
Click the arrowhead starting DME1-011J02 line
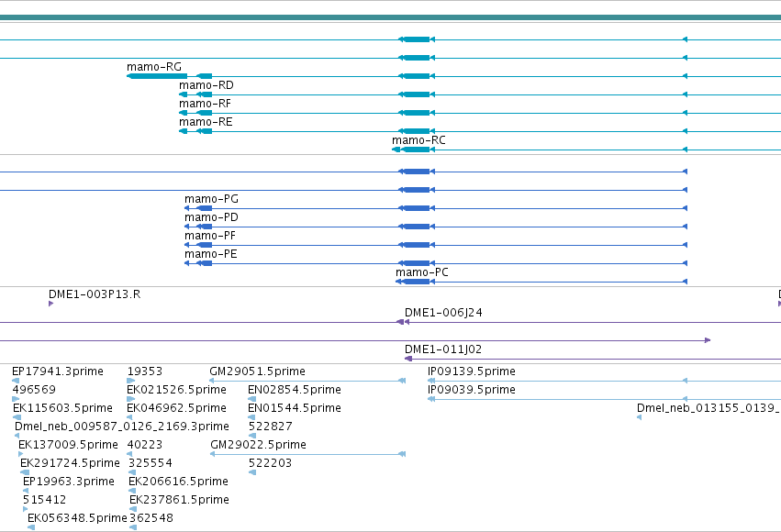pos(408,359)
